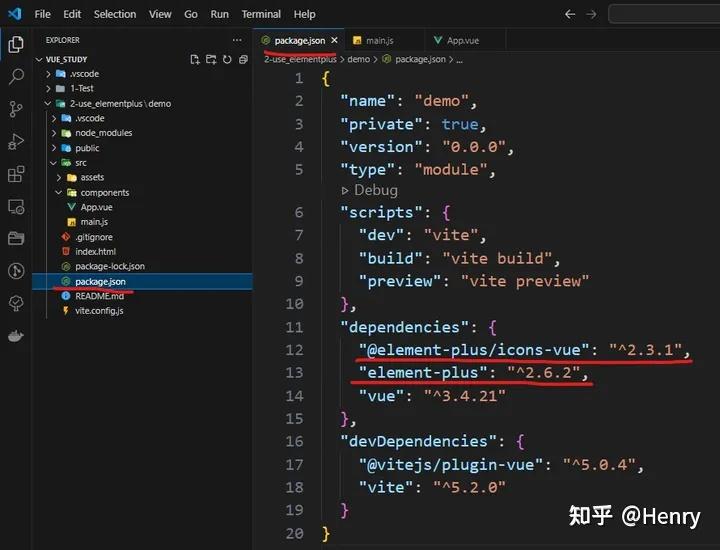Open the Source Control view
The width and height of the screenshot is (720, 550).
click(16, 109)
